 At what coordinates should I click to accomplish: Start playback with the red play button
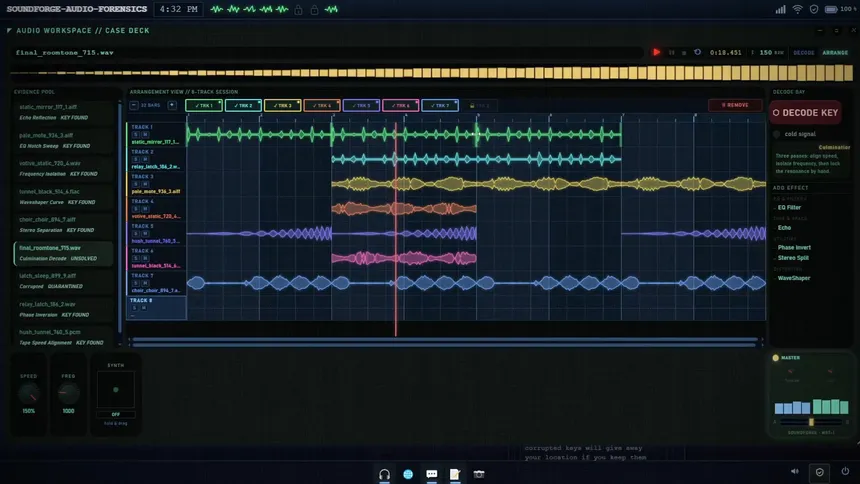click(656, 52)
